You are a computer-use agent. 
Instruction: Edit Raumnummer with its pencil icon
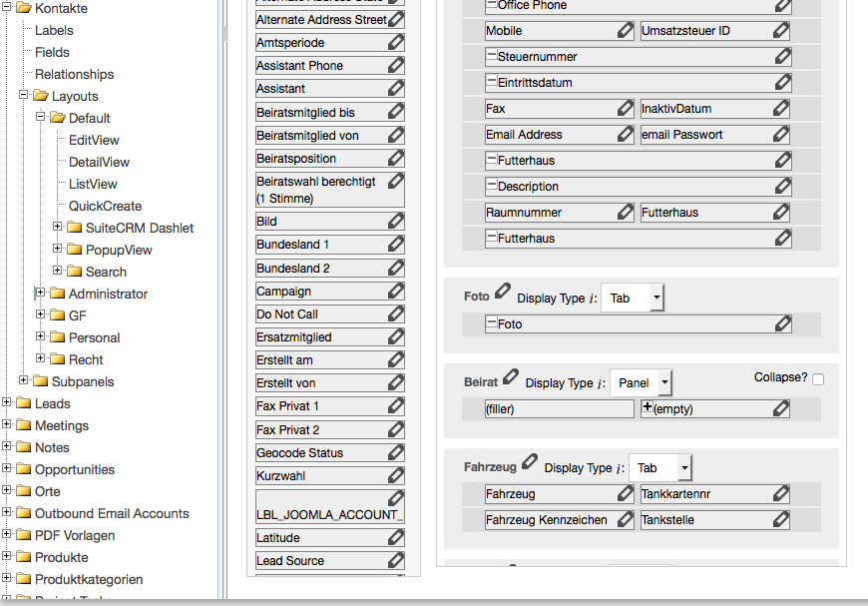626,212
